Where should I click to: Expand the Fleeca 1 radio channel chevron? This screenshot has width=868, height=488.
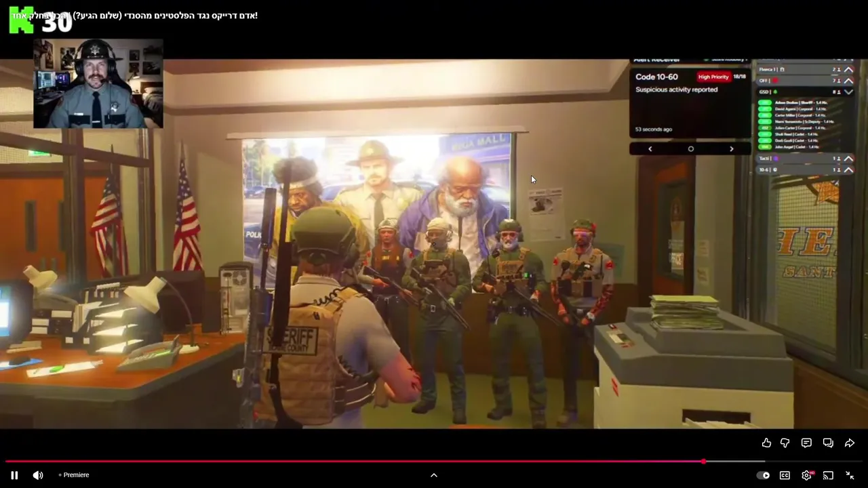[848, 70]
